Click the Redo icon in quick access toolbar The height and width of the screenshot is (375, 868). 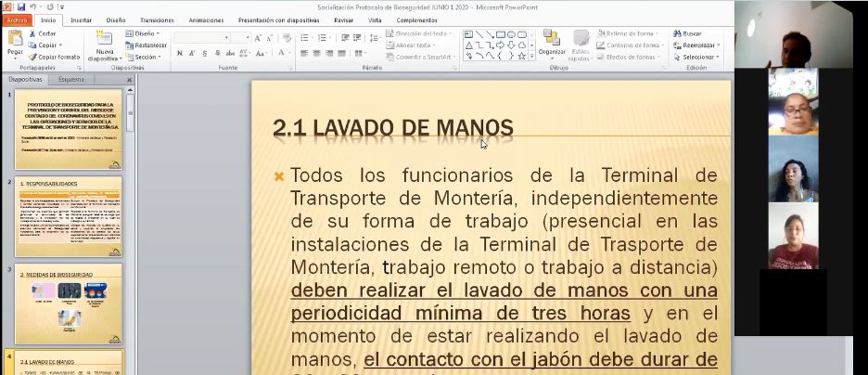coord(50,7)
